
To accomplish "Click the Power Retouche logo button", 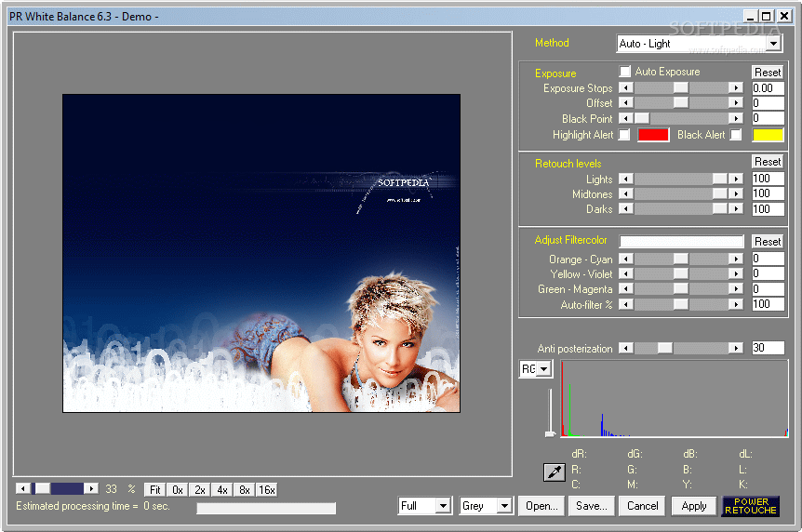I will pos(750,506).
